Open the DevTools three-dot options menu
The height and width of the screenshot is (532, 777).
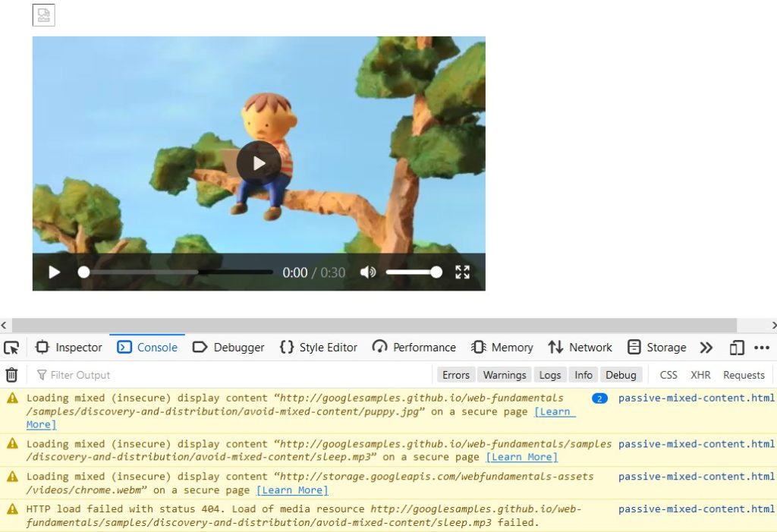point(762,348)
